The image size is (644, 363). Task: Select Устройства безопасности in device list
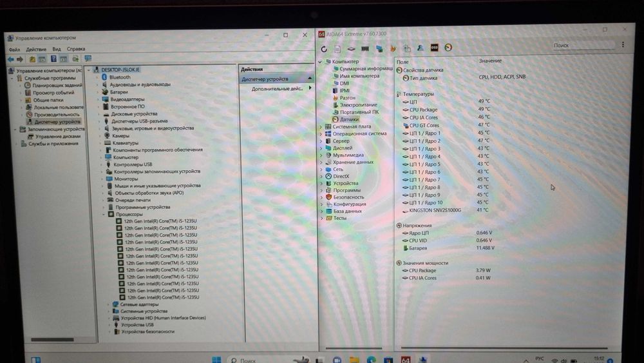pos(147,332)
